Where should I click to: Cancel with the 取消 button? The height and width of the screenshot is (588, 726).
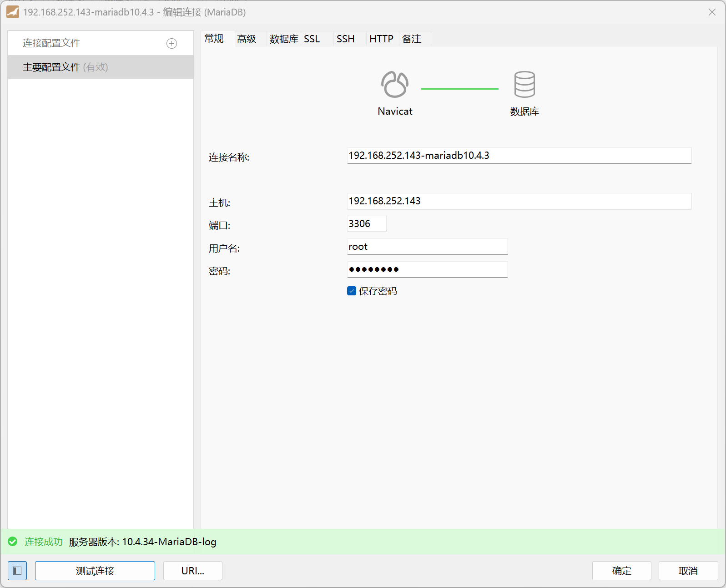point(688,571)
